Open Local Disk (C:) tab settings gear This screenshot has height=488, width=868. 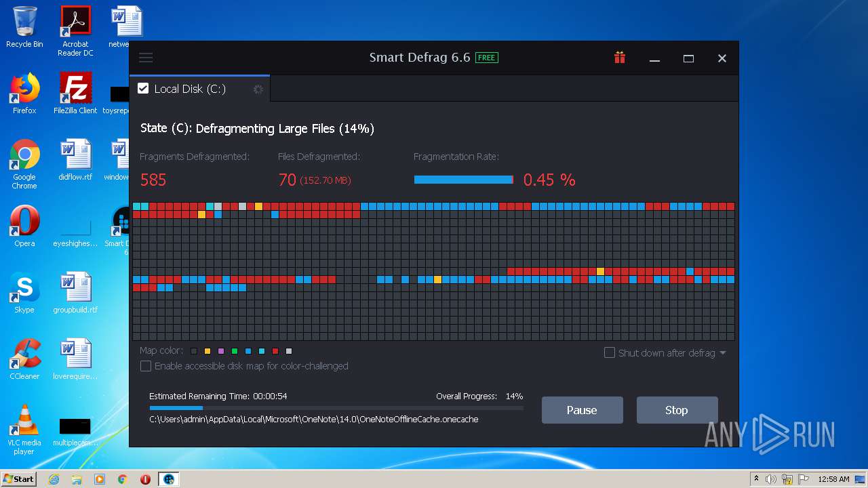click(x=258, y=89)
